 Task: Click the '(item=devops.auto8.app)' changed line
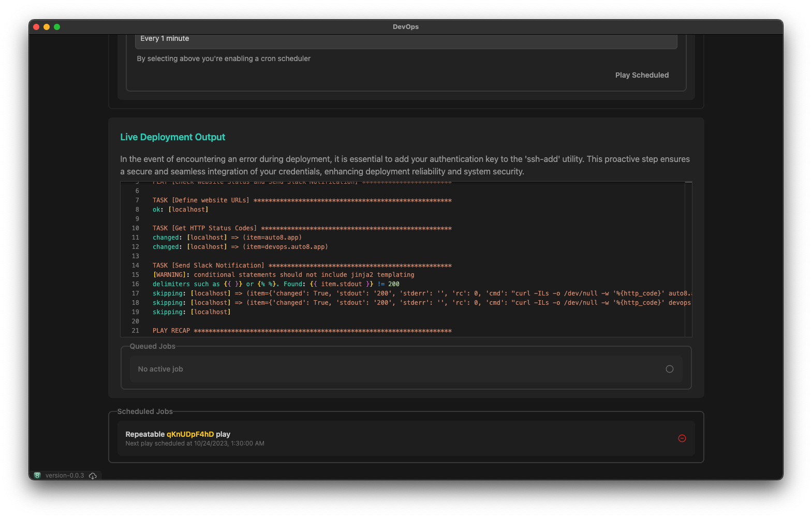(240, 247)
